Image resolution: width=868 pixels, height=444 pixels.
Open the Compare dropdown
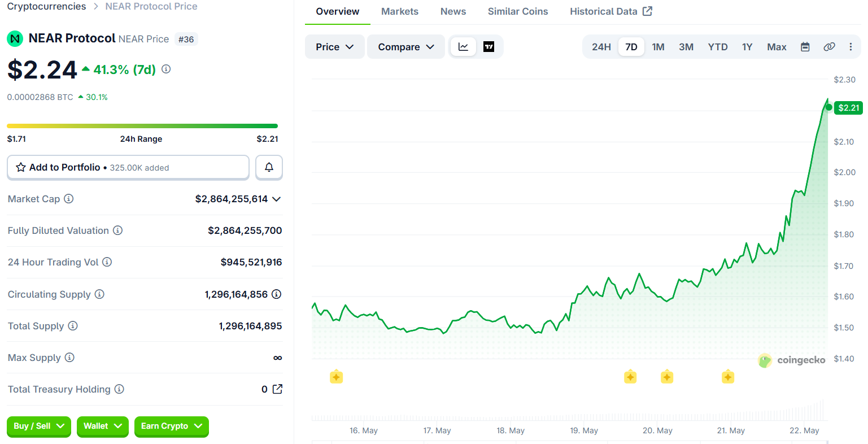pyautogui.click(x=406, y=47)
